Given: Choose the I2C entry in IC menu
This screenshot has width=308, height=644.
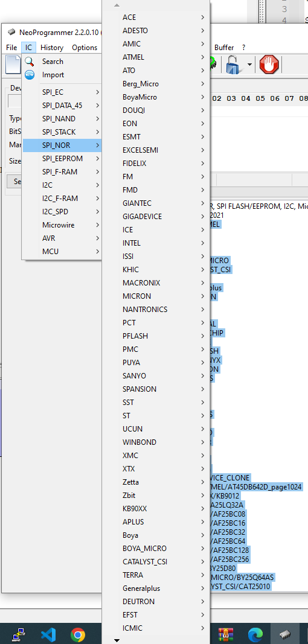Looking at the screenshot, I should click(62, 185).
